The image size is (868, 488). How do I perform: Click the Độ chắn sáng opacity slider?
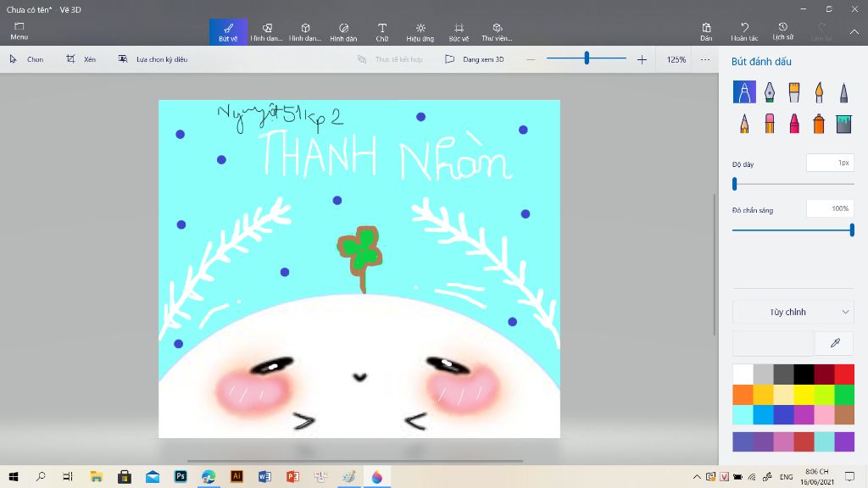pos(793,230)
